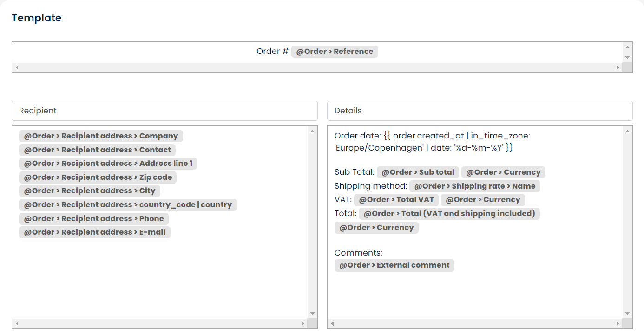
Task: Click the Order Total VAT tag
Action: pos(396,200)
